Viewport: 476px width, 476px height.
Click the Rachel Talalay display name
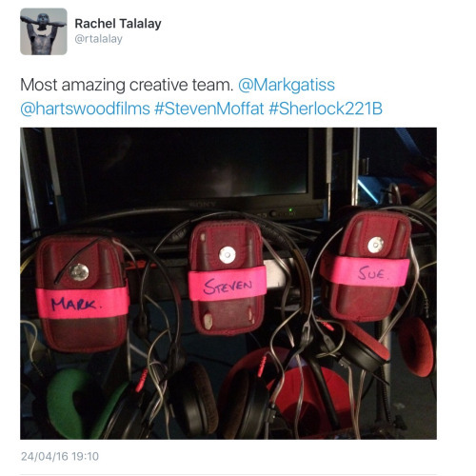click(118, 24)
